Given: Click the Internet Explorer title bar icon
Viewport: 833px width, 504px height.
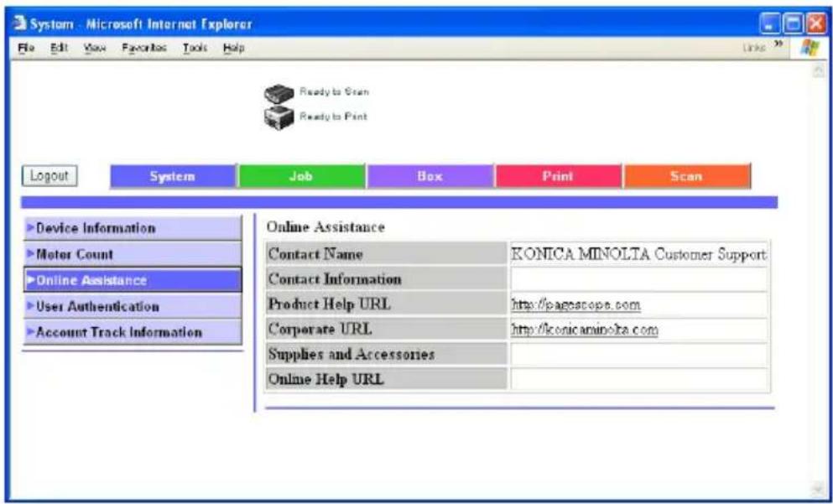Looking at the screenshot, I should (x=19, y=23).
